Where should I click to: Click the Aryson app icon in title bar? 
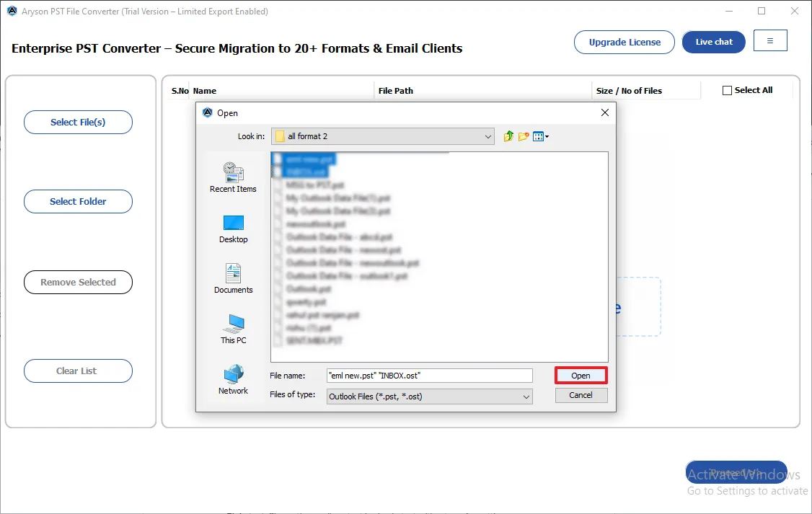coord(12,11)
